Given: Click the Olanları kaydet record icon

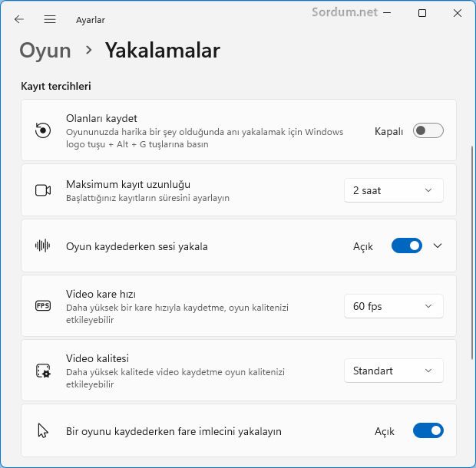Looking at the screenshot, I should click(43, 130).
